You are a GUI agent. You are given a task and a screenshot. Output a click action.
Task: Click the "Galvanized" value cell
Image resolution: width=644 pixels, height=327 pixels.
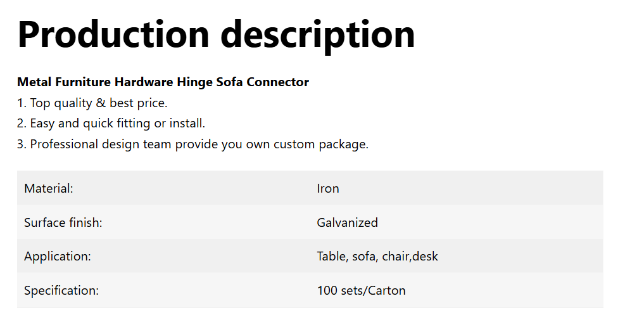click(x=347, y=222)
